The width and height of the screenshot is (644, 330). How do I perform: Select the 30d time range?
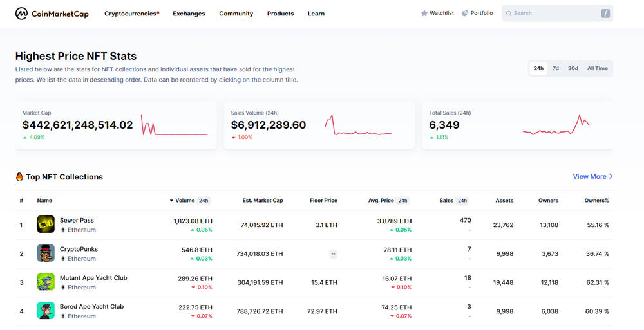[573, 68]
